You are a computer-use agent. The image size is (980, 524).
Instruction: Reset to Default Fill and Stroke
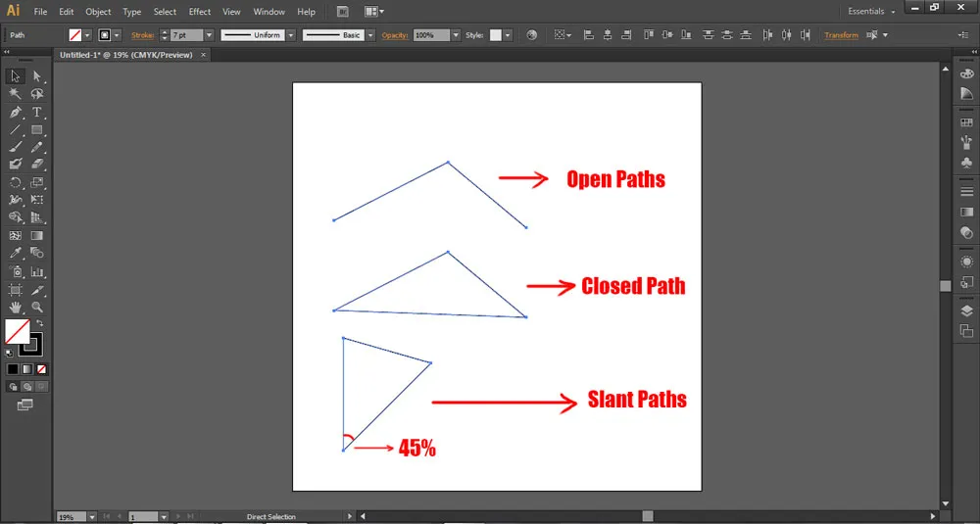point(10,353)
